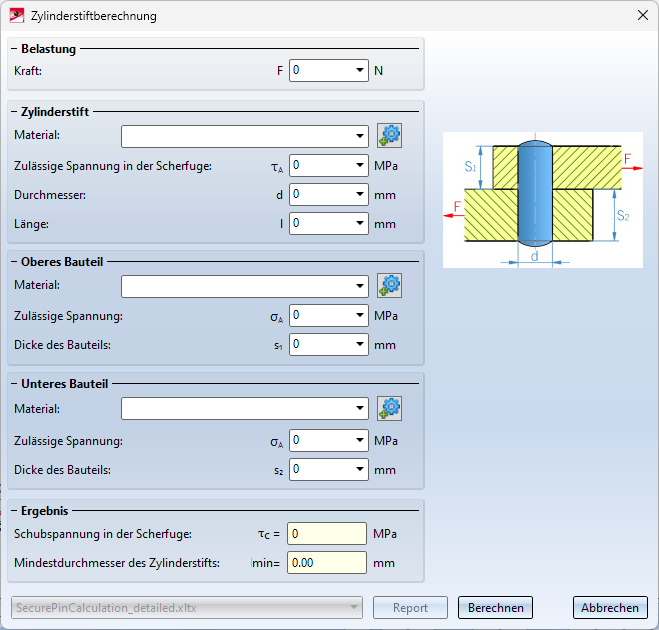This screenshot has height=630, width=659.
Task: Collapse the Oberes Bauteil section
Action: pyautogui.click(x=14, y=262)
